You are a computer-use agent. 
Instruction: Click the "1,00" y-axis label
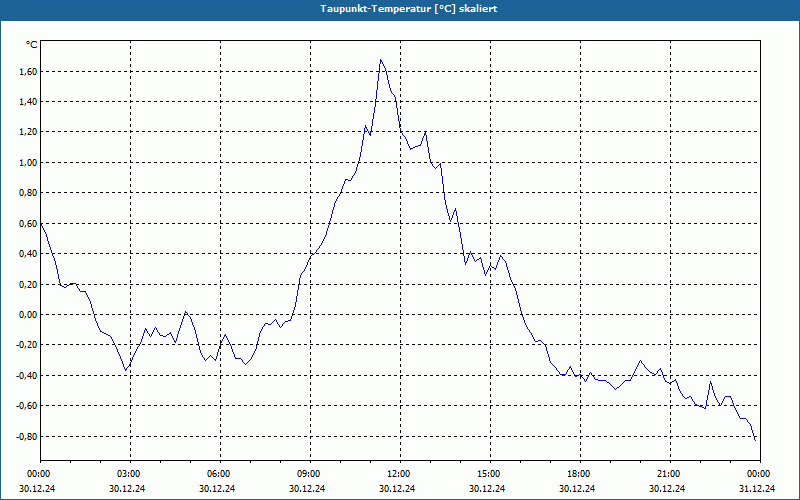click(x=29, y=162)
